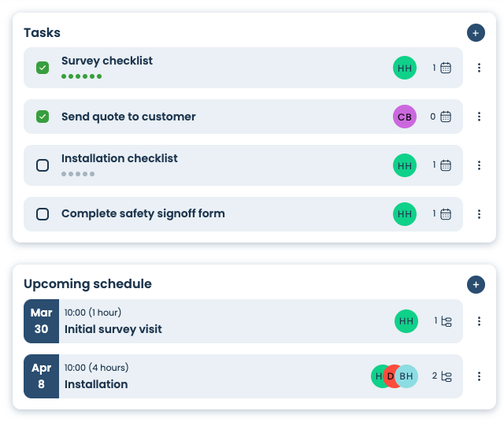504x422 pixels.
Task: Mark Complete safety signoff form done
Action: click(43, 214)
